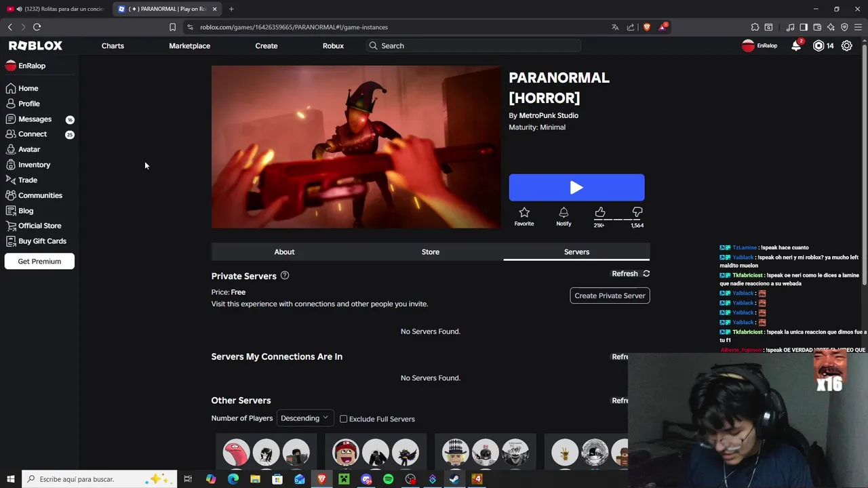Viewport: 868px width, 488px height.
Task: Open Inventory in the sidebar
Action: click(x=28, y=165)
